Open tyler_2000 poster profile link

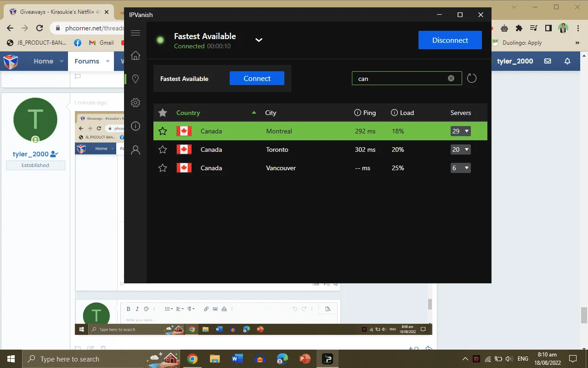tap(31, 154)
